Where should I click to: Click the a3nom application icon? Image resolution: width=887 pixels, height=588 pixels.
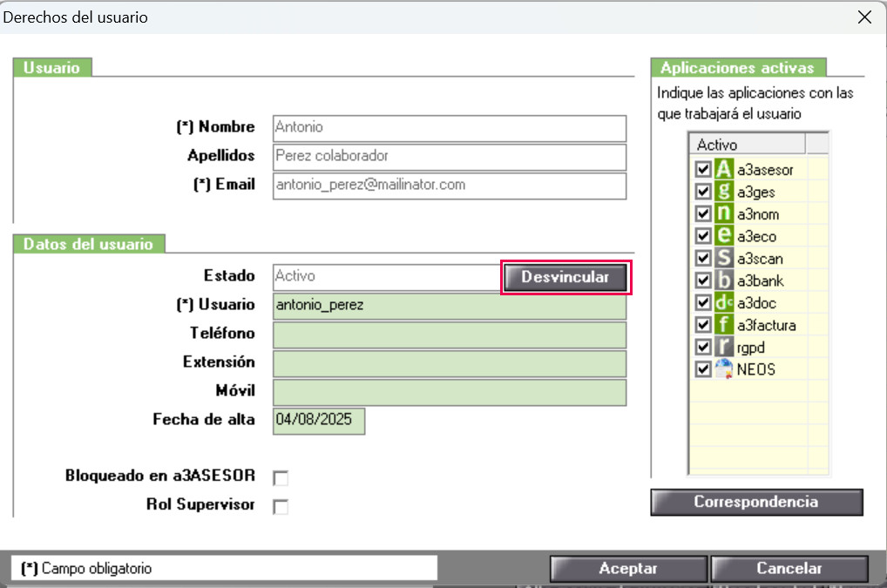(x=723, y=213)
